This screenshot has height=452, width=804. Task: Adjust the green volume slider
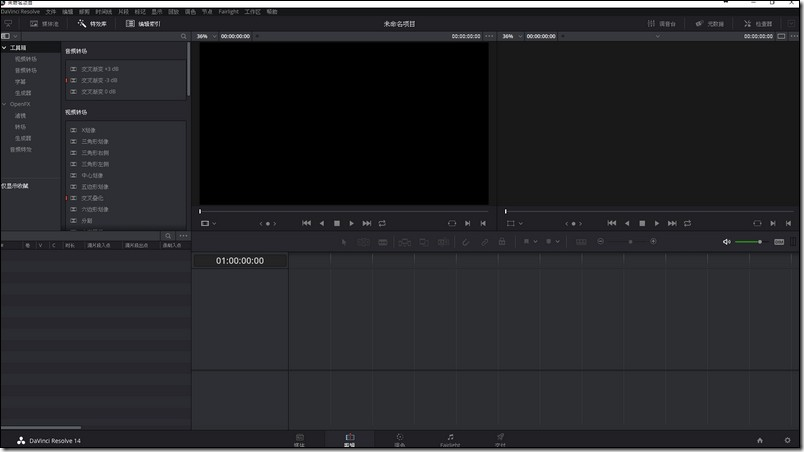(x=749, y=242)
